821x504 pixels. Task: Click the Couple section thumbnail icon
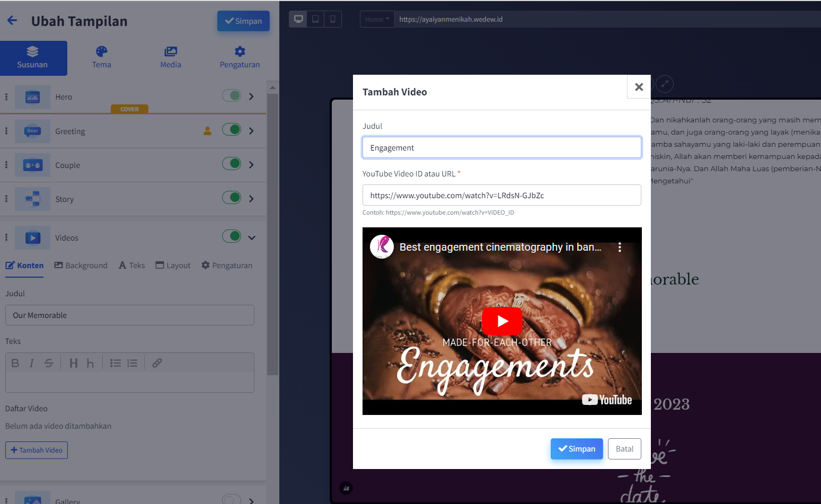pos(32,165)
